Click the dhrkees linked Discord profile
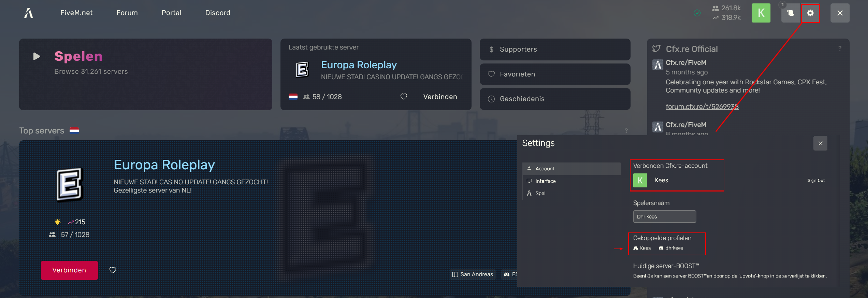 click(x=671, y=248)
